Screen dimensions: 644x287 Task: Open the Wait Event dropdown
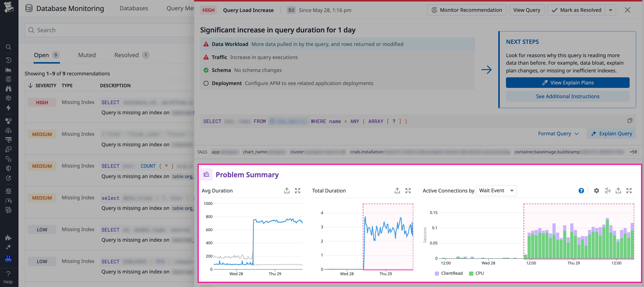pyautogui.click(x=496, y=190)
